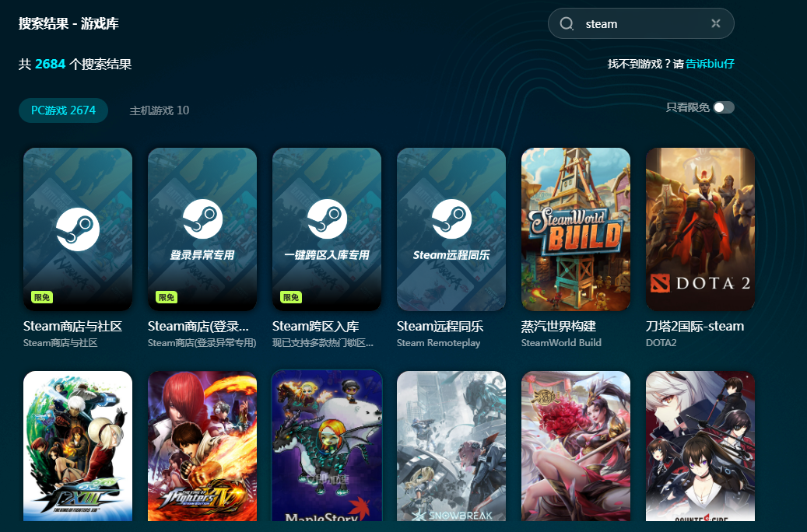This screenshot has height=532, width=807.
Task: Switch to the PC游戏 2674 tab
Action: [63, 110]
